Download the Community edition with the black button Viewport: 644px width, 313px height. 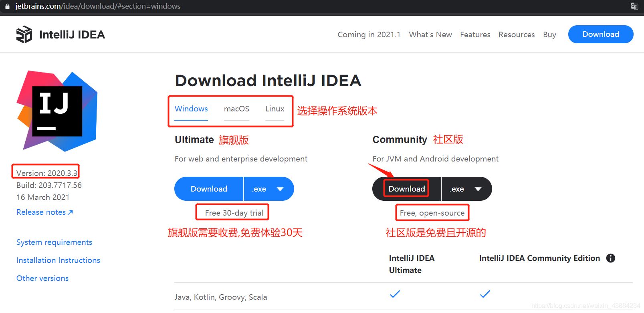[406, 189]
